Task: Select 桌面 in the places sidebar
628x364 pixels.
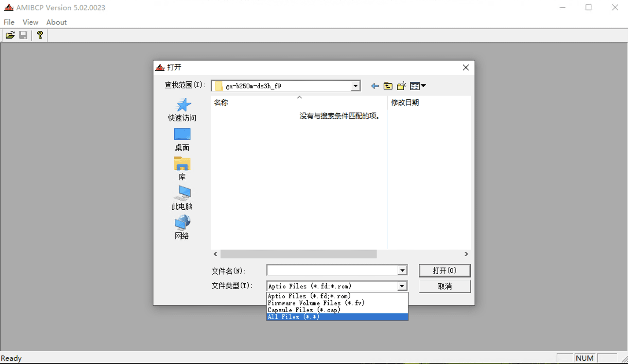Action: (182, 139)
